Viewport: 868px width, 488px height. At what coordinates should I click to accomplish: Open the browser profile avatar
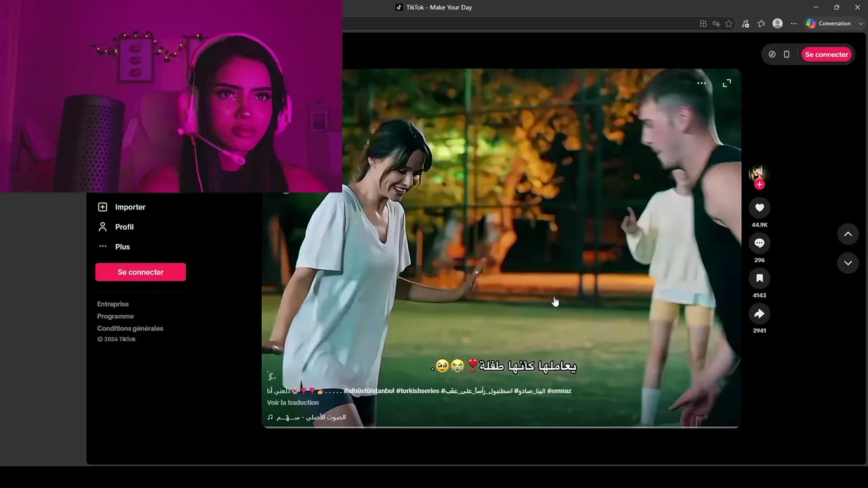click(x=778, y=24)
